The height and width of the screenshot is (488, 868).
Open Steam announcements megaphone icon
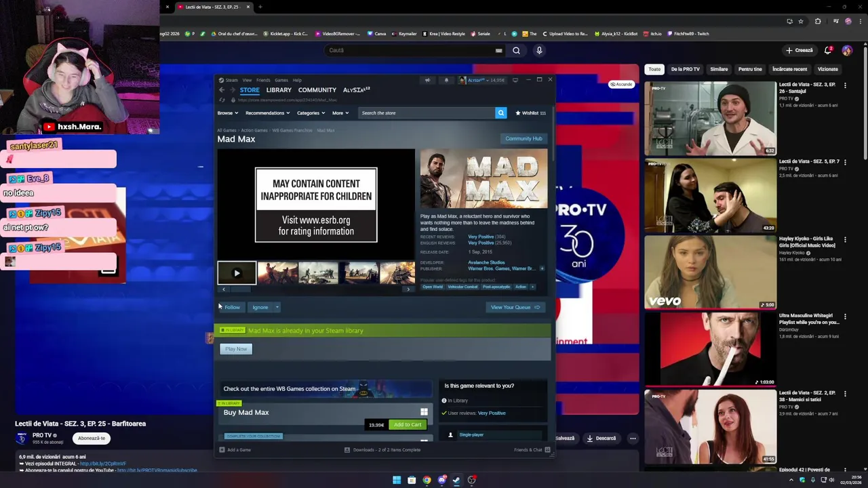427,80
